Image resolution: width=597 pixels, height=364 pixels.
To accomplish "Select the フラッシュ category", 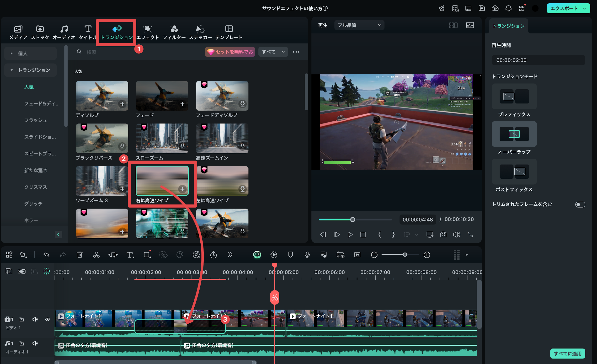I will [35, 120].
